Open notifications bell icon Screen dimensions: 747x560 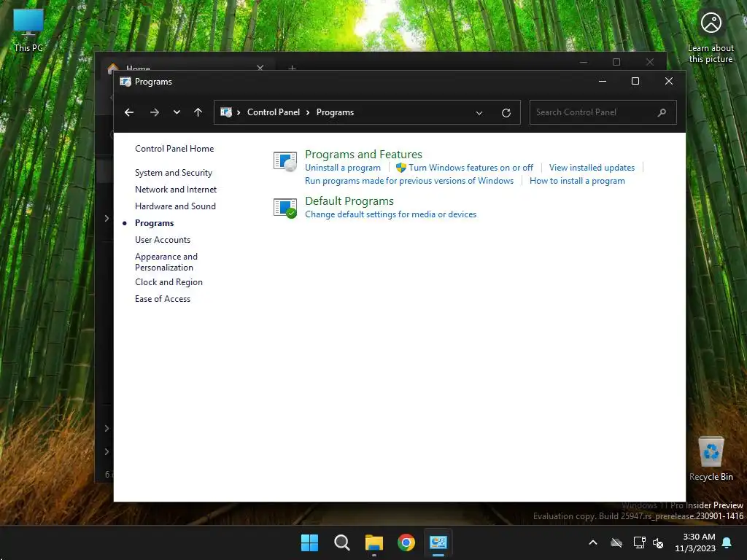coord(727,542)
